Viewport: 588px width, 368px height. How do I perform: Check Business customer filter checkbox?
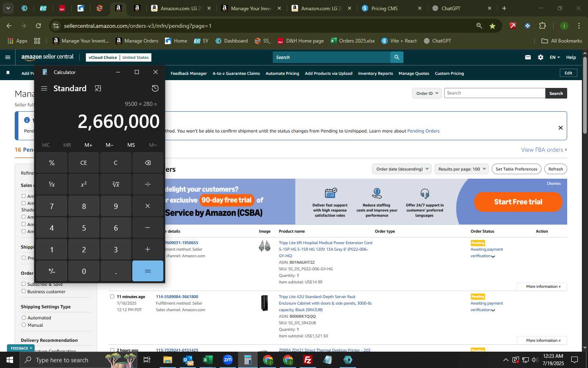tap(24, 291)
